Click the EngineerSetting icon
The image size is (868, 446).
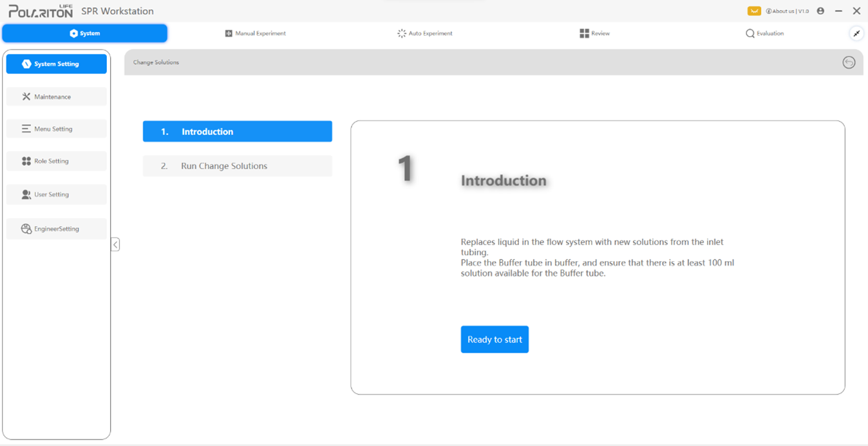pos(26,229)
